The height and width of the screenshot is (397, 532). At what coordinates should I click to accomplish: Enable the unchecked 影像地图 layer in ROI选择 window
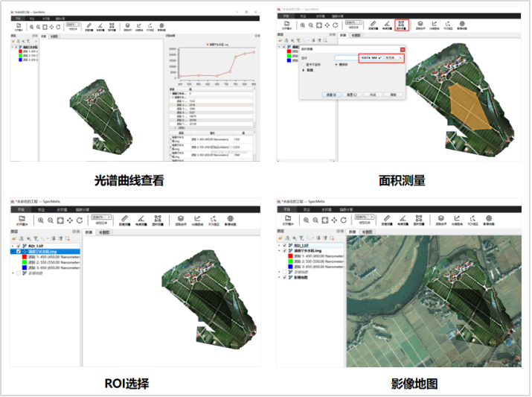pyautogui.click(x=17, y=273)
